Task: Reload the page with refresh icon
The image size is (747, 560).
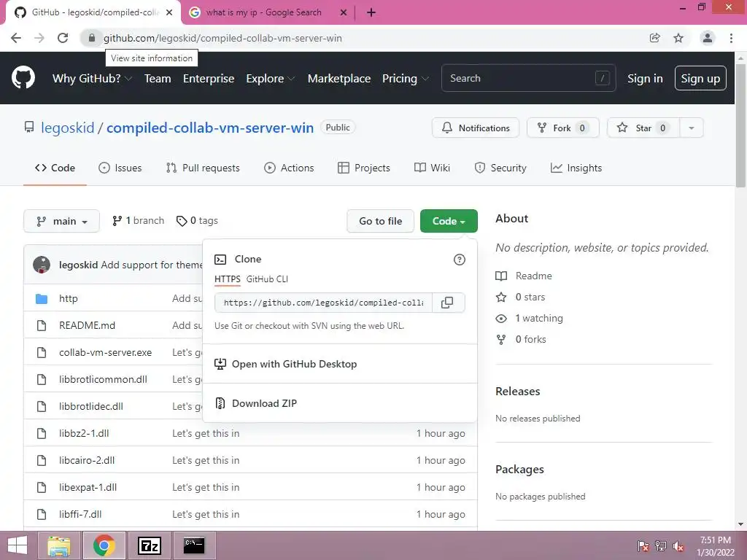Action: click(x=63, y=38)
